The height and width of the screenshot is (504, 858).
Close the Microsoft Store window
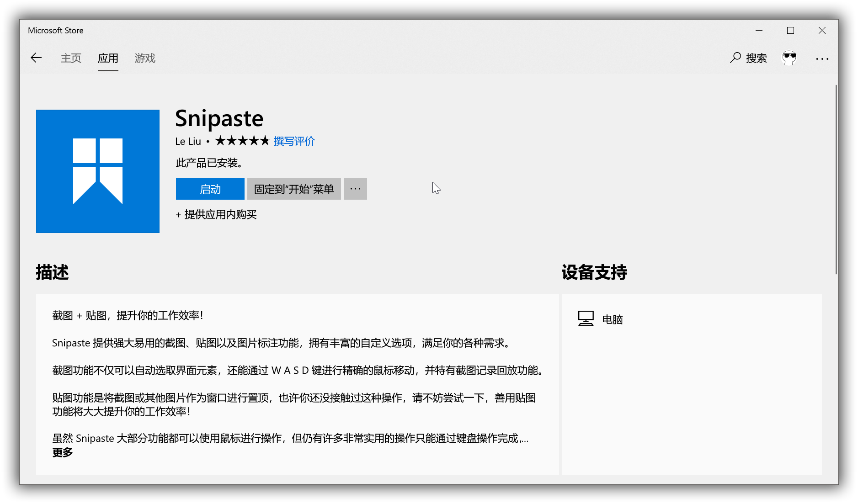click(822, 31)
